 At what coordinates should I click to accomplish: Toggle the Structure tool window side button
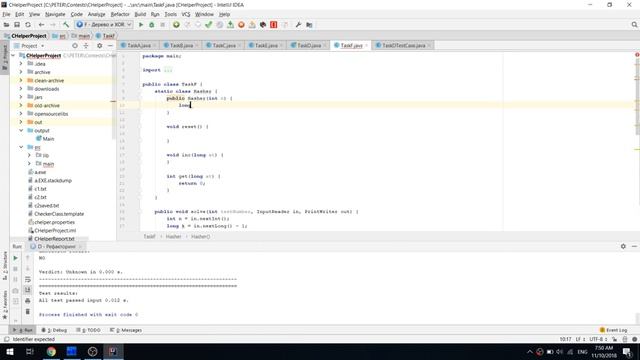click(5, 266)
